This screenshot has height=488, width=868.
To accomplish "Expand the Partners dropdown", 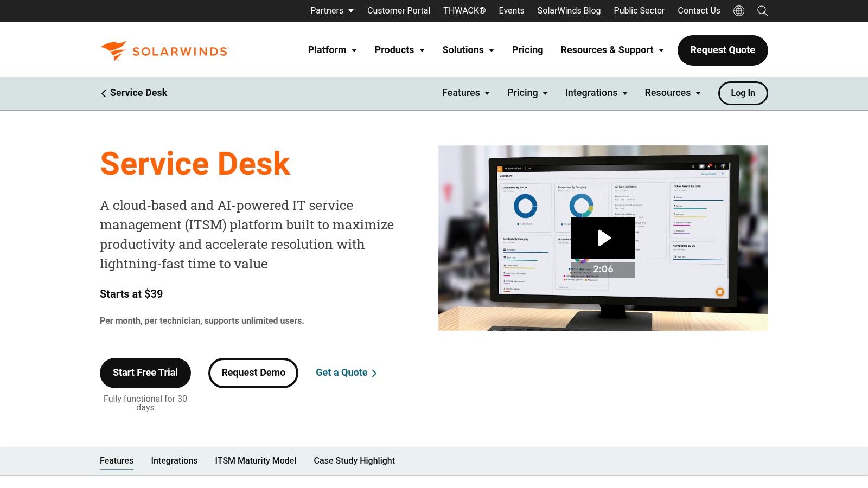I will (x=332, y=11).
